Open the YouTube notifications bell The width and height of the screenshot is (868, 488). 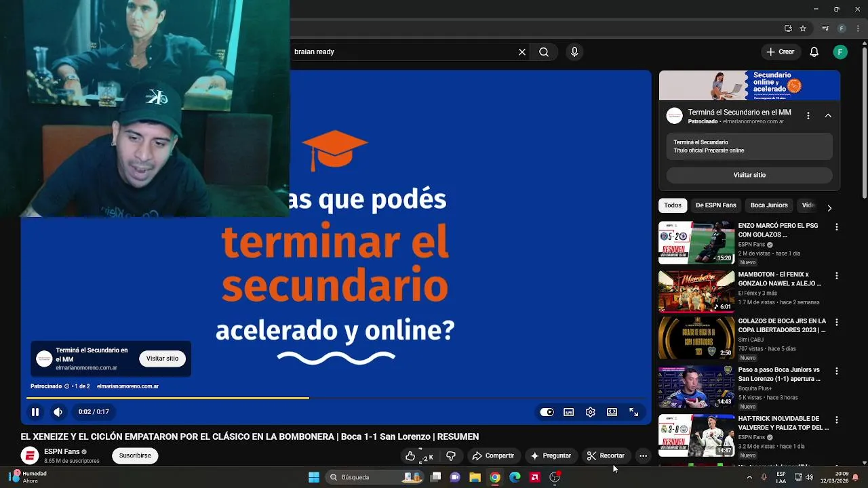[x=814, y=52]
